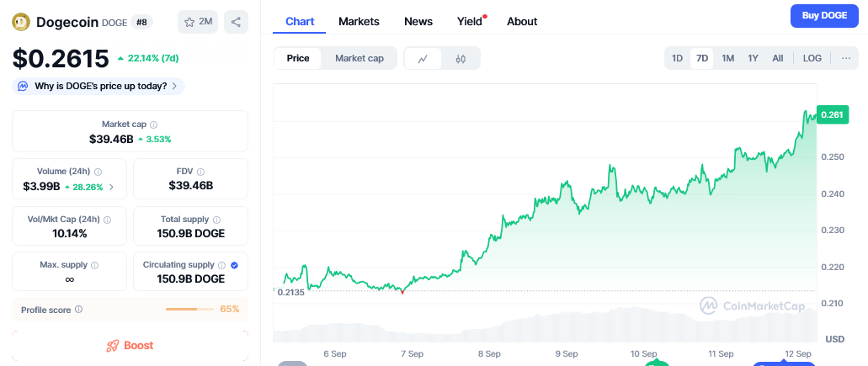Open the Chart tab
The height and width of the screenshot is (366, 868).
coord(300,22)
